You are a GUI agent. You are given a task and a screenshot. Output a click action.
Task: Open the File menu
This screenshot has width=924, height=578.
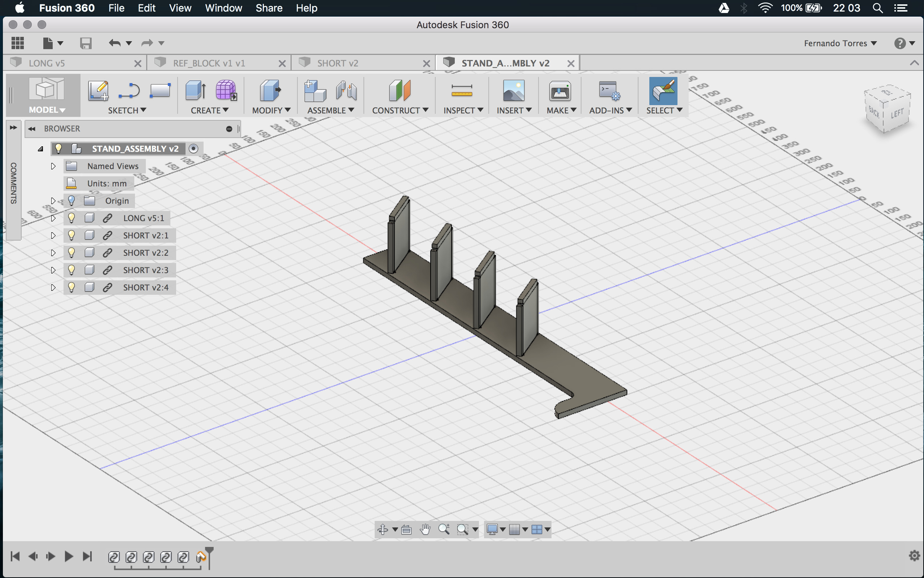pyautogui.click(x=116, y=8)
